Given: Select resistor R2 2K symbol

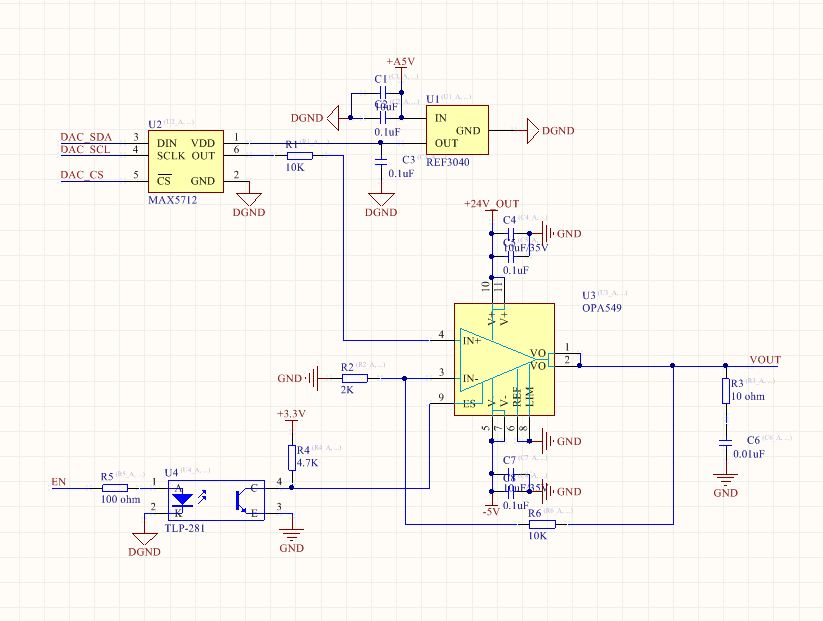Looking at the screenshot, I should coord(355,378).
